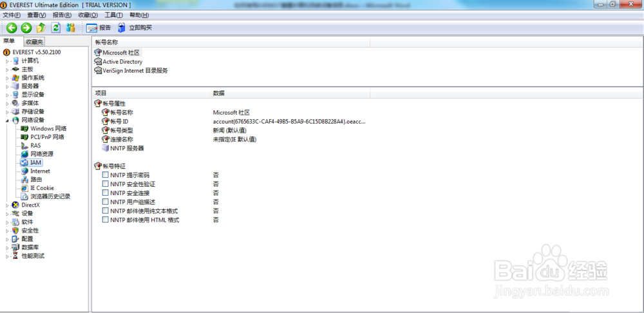Click the 报告 report icon in toolbar
The image size is (644, 313).
coord(92,28)
